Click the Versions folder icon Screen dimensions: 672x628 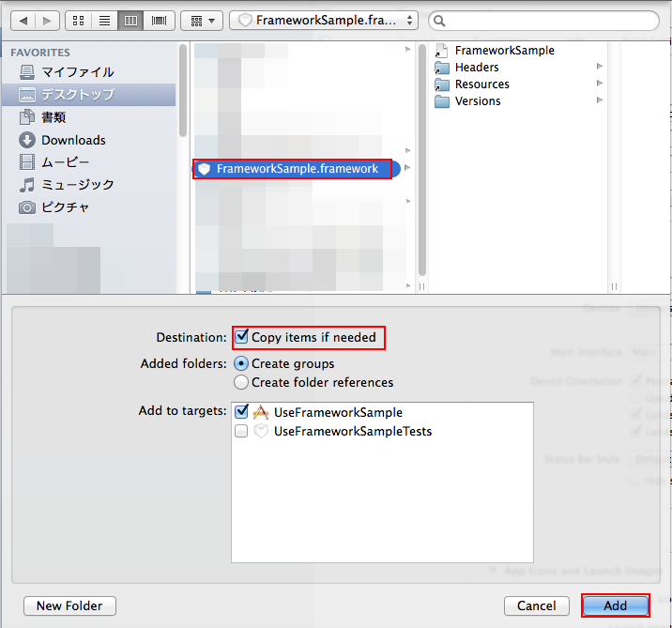click(x=442, y=101)
